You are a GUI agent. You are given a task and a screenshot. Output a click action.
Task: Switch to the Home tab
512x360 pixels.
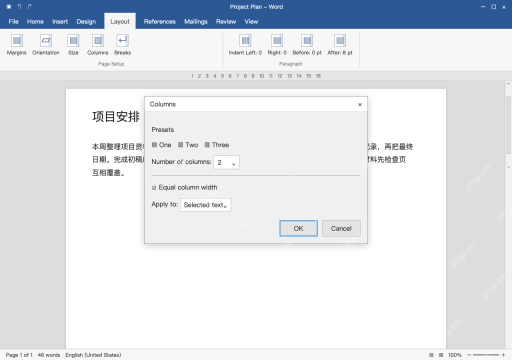(35, 22)
